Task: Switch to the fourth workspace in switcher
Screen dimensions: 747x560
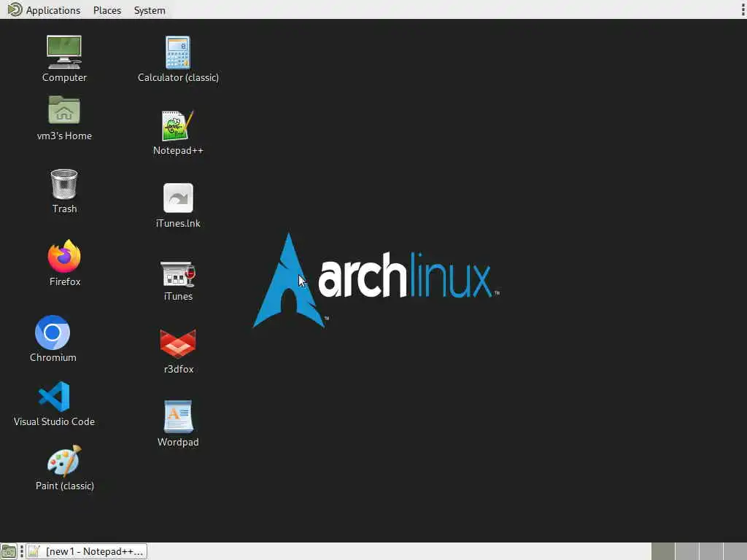Action: [735, 551]
